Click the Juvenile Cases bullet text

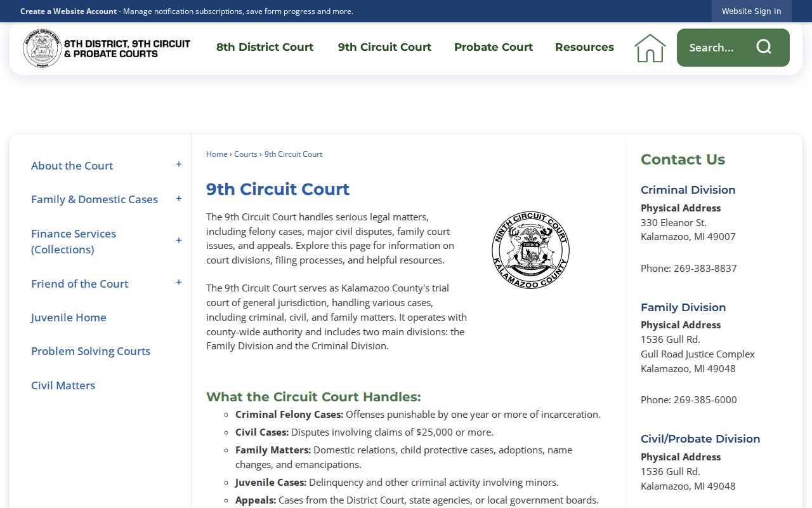[x=397, y=482]
